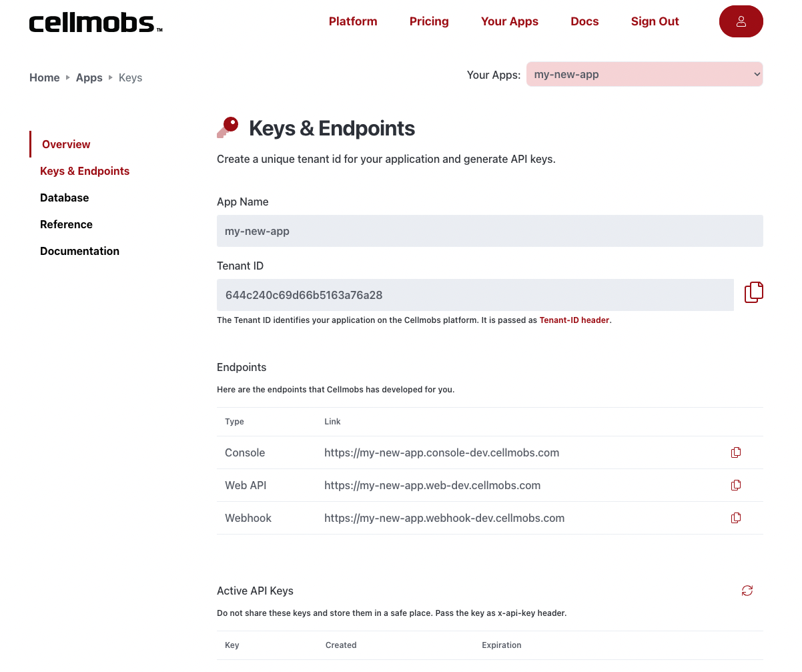Screen dimensions: 802x672
Task: Open Docs in top navigation
Action: click(x=584, y=21)
